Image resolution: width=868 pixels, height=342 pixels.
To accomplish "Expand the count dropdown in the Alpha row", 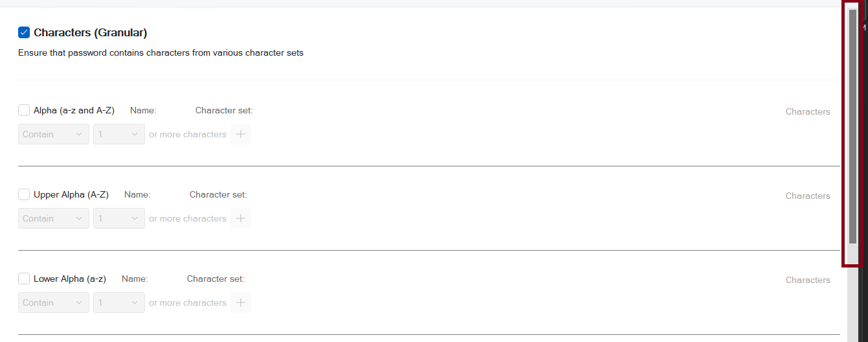I will [x=119, y=134].
